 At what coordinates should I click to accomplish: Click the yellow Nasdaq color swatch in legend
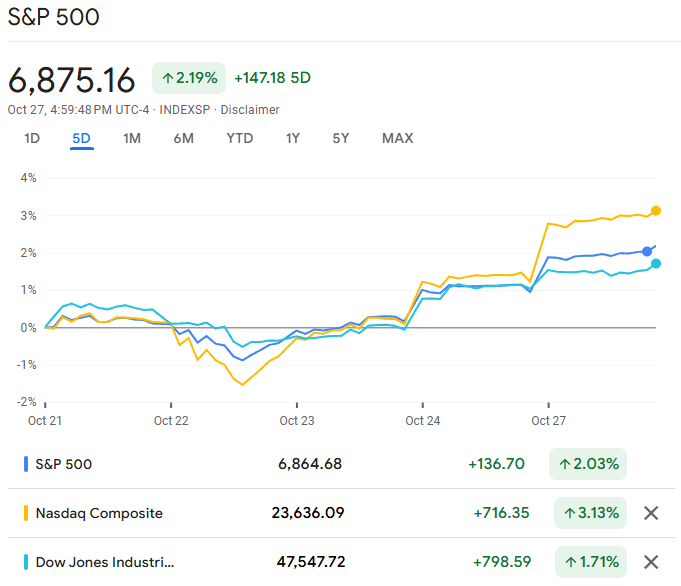click(x=26, y=513)
